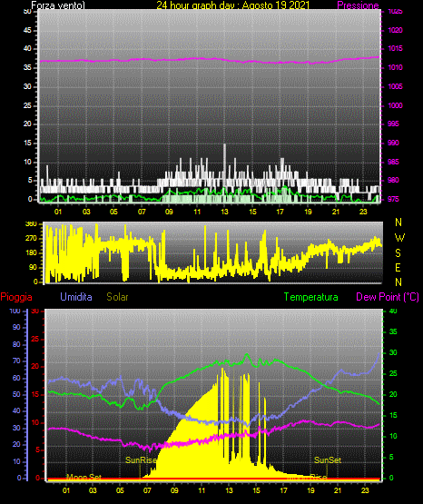Click the Forza vento title label
This screenshot has width=423, height=504.
(x=58, y=5)
